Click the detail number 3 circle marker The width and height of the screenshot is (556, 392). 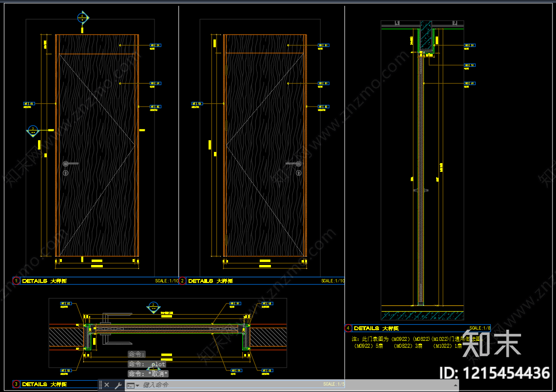click(x=16, y=384)
